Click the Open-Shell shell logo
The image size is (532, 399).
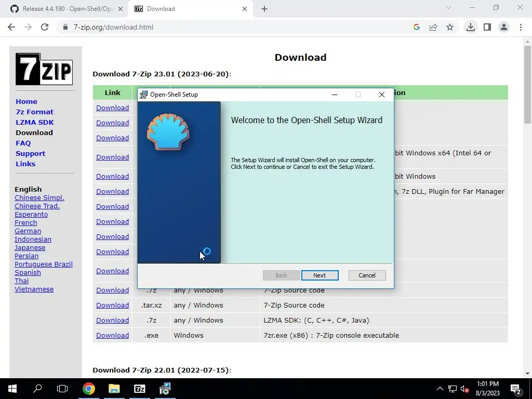click(168, 131)
